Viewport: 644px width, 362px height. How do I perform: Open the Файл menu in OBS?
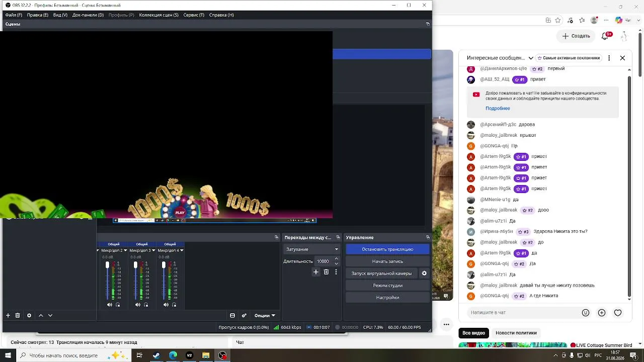click(14, 15)
